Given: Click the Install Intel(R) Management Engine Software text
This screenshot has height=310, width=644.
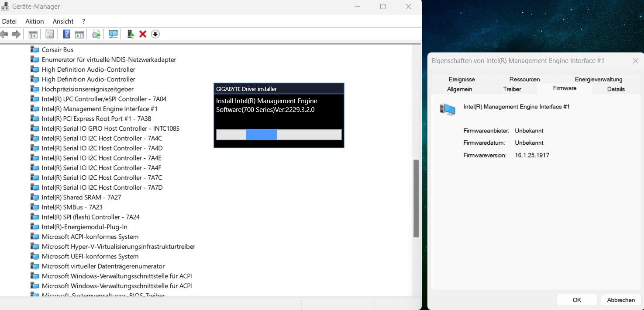Looking at the screenshot, I should coord(267,105).
